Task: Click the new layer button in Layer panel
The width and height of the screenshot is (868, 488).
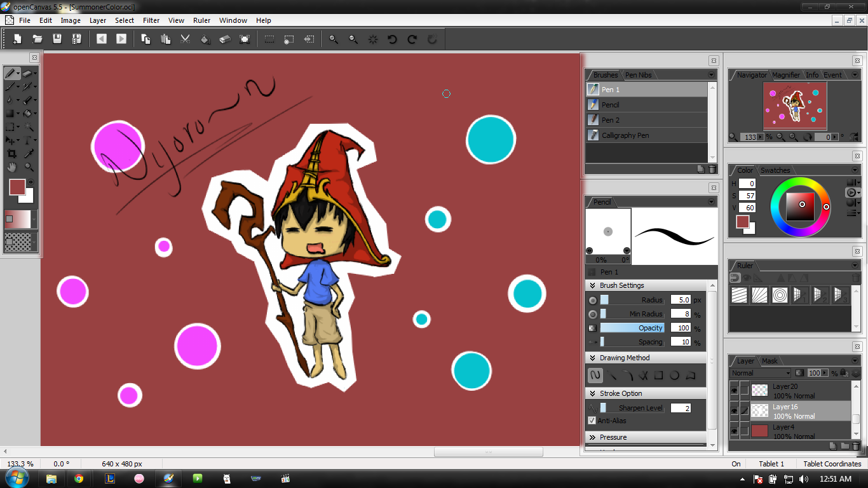Action: pyautogui.click(x=832, y=445)
